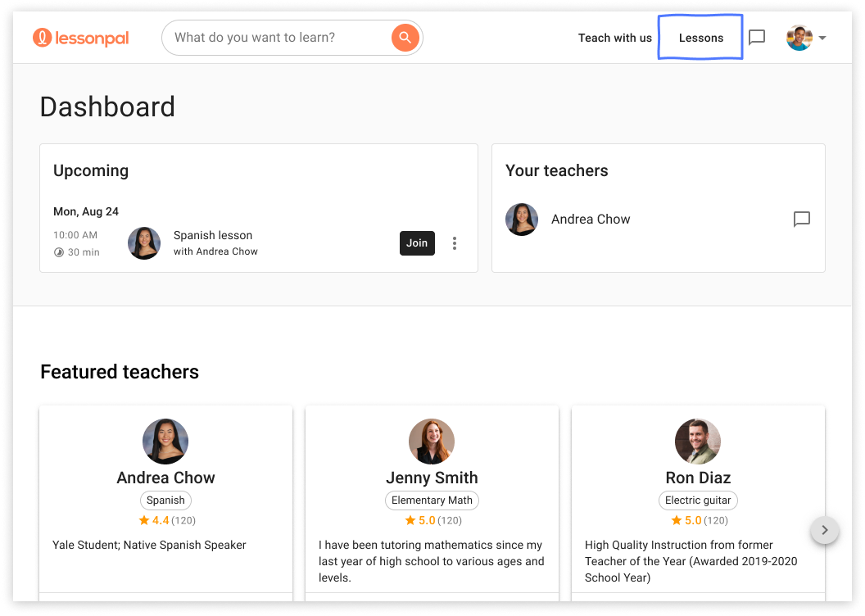Open the Spanish lesson title
Image resolution: width=865 pixels, height=616 pixels.
213,235
